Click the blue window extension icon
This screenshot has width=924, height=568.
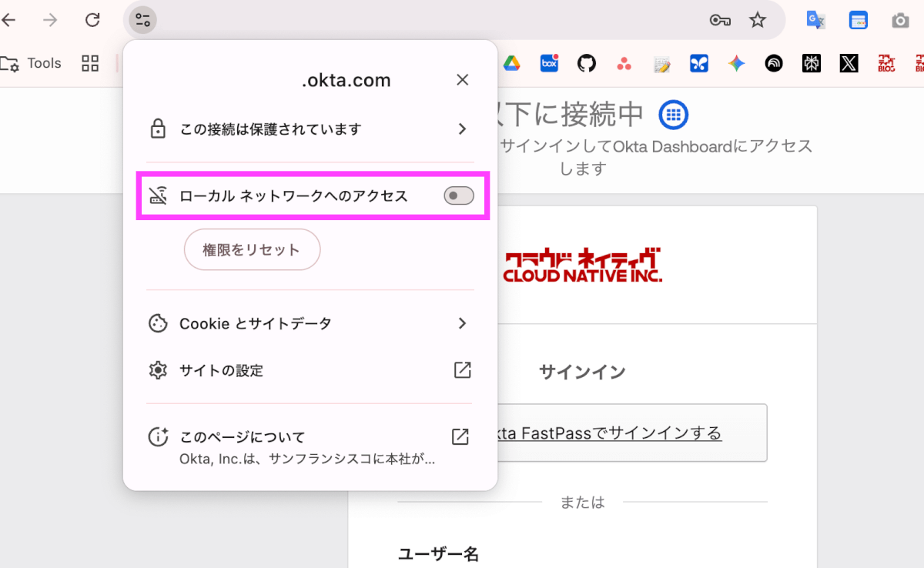(x=859, y=20)
